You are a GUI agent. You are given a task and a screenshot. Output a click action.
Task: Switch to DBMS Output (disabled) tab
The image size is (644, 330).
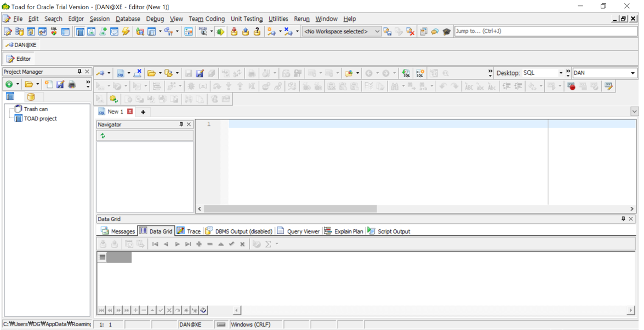(239, 231)
